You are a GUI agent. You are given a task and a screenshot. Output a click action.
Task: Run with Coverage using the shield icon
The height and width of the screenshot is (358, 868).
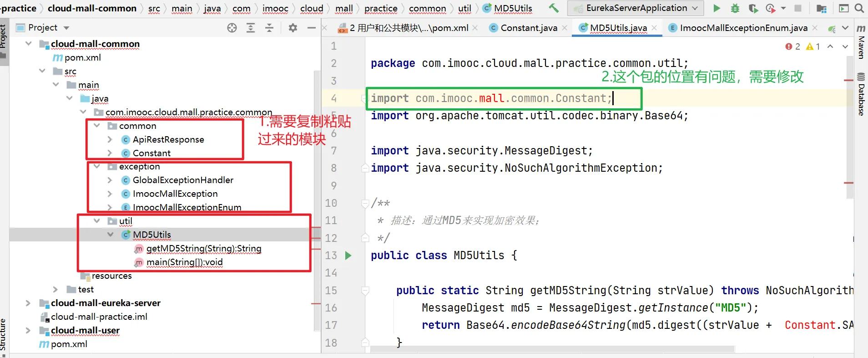[x=753, y=8]
